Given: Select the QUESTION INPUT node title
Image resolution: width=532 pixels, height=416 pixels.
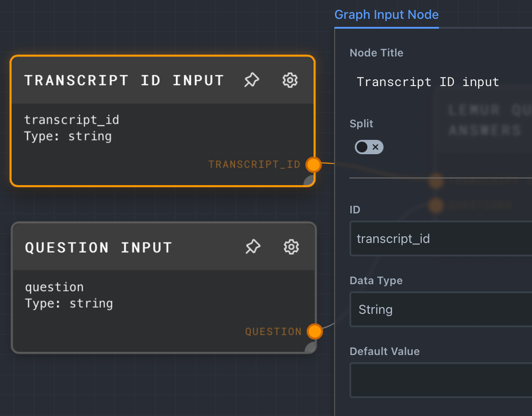Looking at the screenshot, I should tap(99, 247).
